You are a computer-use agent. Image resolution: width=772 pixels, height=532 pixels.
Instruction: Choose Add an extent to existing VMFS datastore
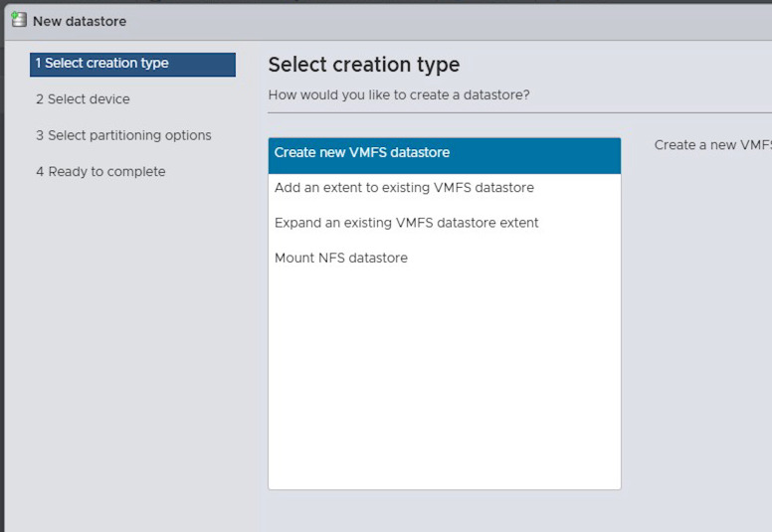click(444, 188)
